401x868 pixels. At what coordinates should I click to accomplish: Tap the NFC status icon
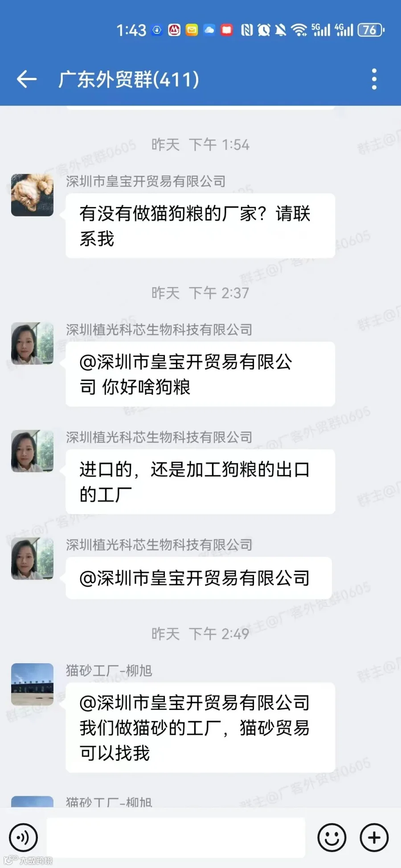coord(247,30)
